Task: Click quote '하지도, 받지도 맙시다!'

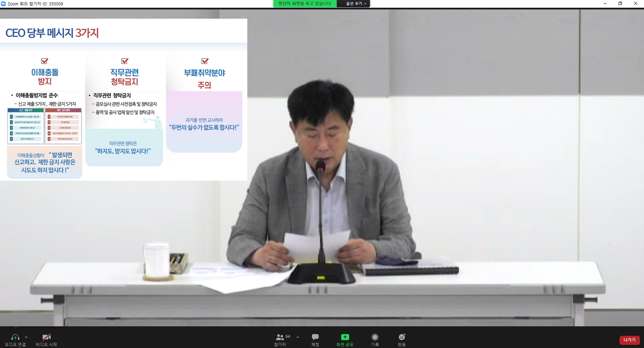Action: [x=123, y=151]
